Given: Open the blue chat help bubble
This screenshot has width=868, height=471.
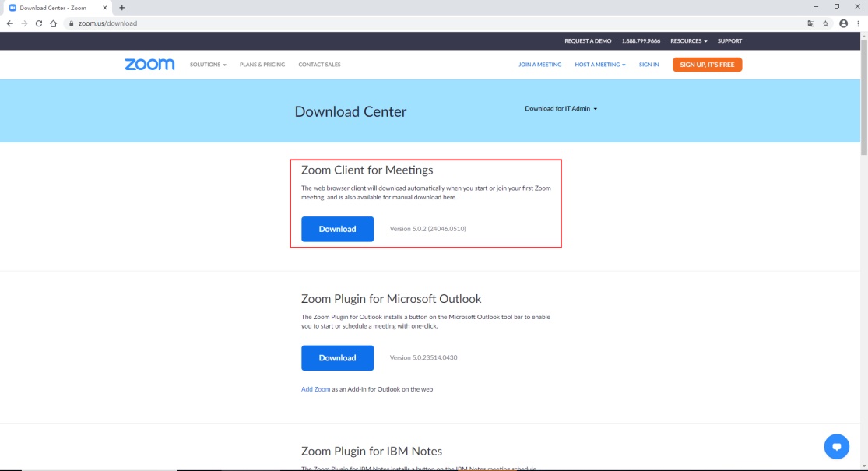Looking at the screenshot, I should click(836, 446).
